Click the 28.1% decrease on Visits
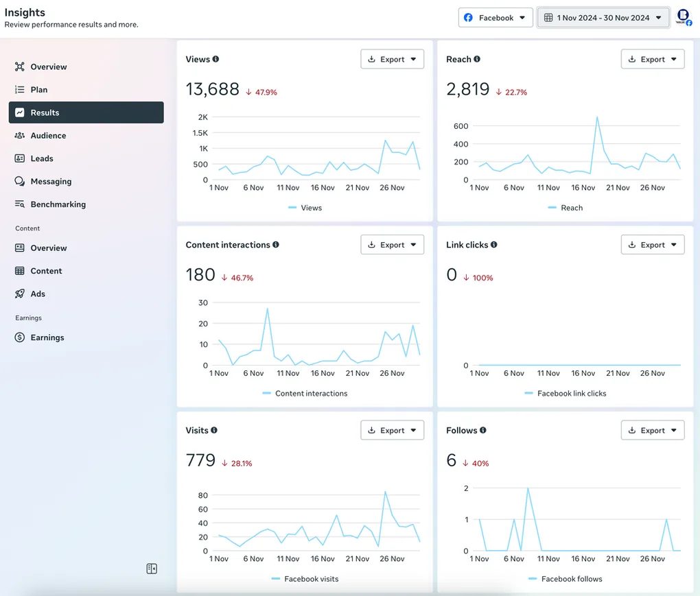This screenshot has height=596, width=700. click(x=237, y=464)
